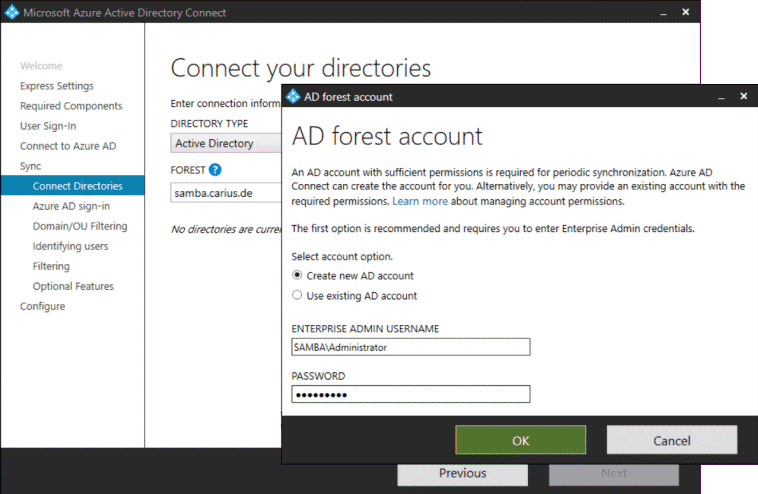
Task: Open User Sign-In step
Action: click(x=48, y=126)
